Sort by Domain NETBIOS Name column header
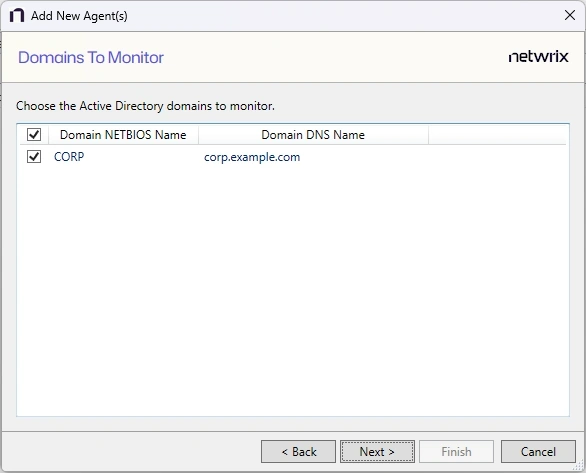 [123, 135]
